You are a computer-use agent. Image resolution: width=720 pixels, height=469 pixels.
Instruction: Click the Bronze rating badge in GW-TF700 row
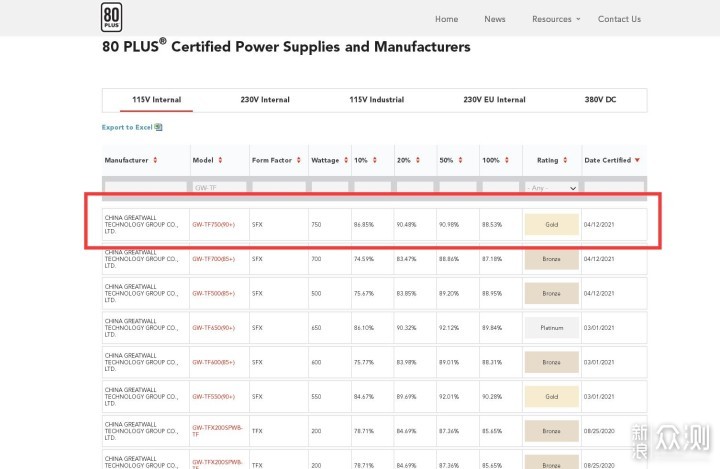click(x=551, y=259)
